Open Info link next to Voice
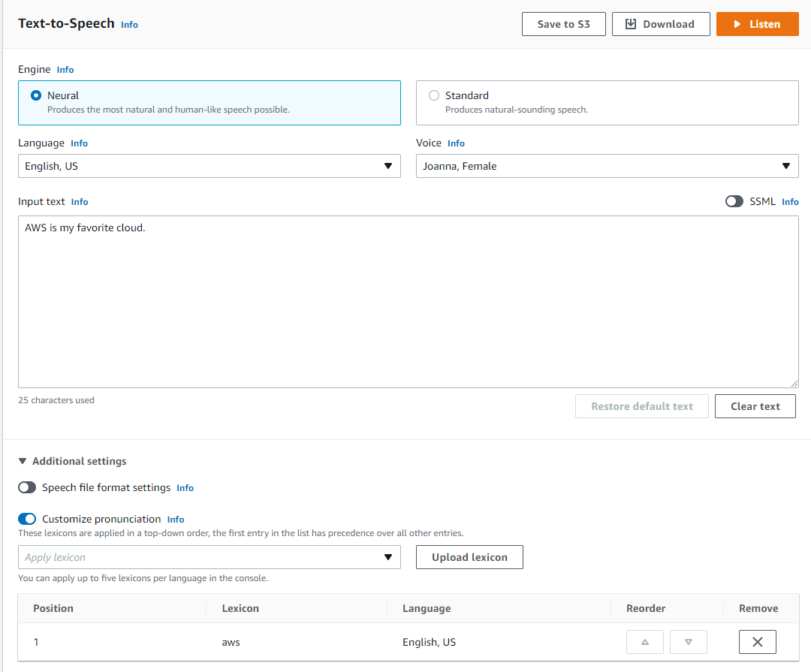The width and height of the screenshot is (811, 672). [456, 143]
